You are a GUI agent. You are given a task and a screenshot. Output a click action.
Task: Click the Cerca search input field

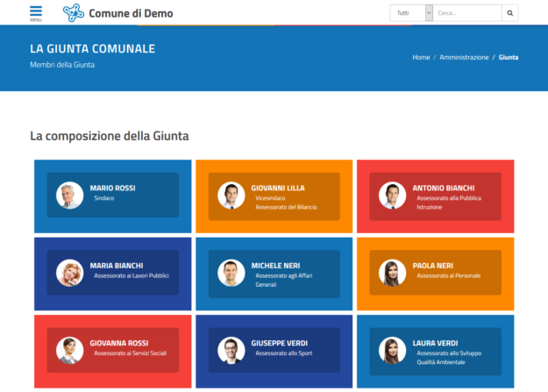pyautogui.click(x=467, y=13)
